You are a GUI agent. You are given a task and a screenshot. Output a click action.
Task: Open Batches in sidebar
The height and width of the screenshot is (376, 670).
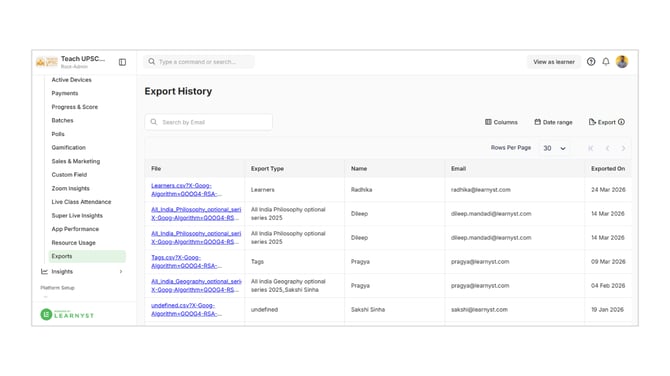[x=62, y=120]
